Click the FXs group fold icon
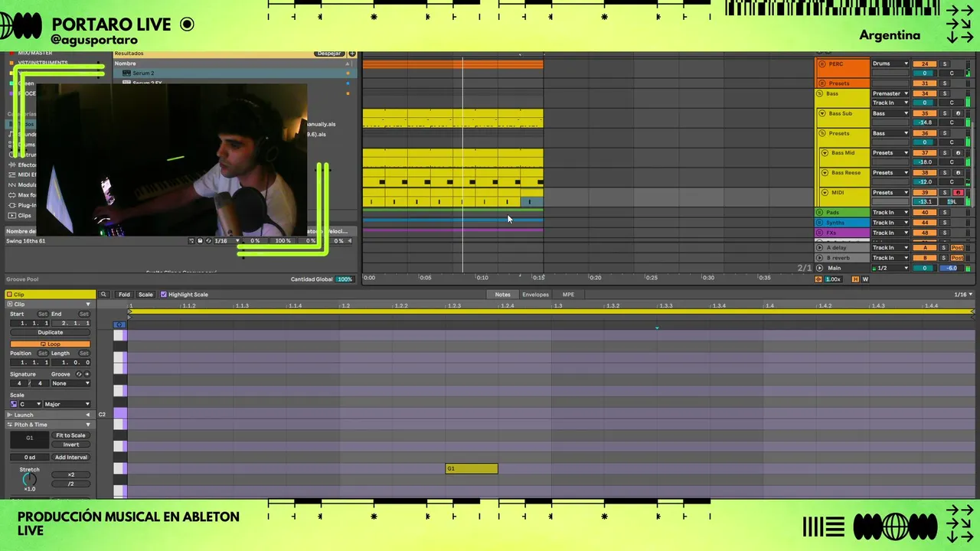The width and height of the screenshot is (980, 551). pos(820,233)
